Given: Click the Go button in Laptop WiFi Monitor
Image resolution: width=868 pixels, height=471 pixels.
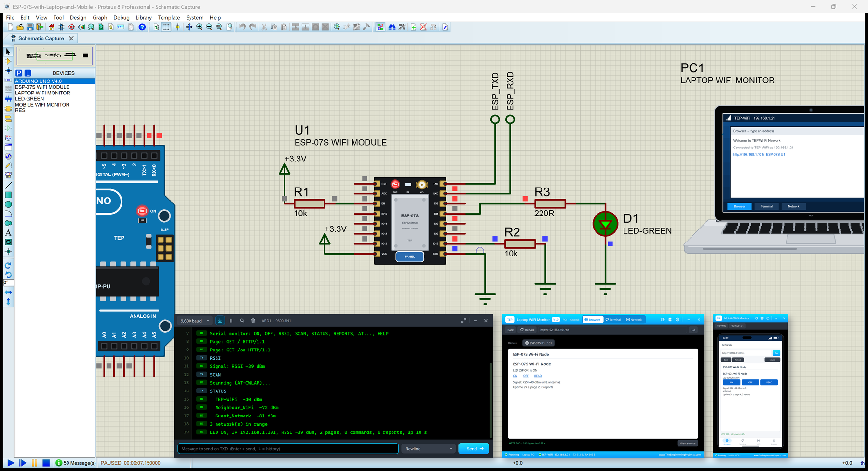Looking at the screenshot, I should tap(693, 330).
